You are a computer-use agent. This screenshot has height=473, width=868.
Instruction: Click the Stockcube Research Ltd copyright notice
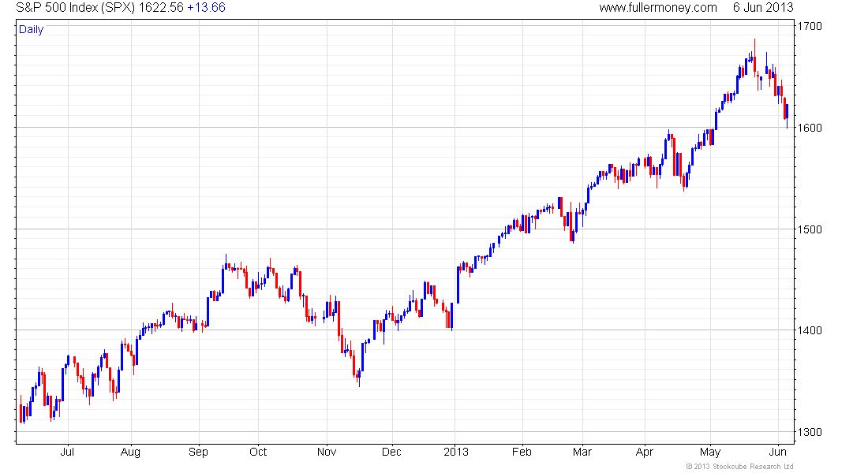[739, 467]
